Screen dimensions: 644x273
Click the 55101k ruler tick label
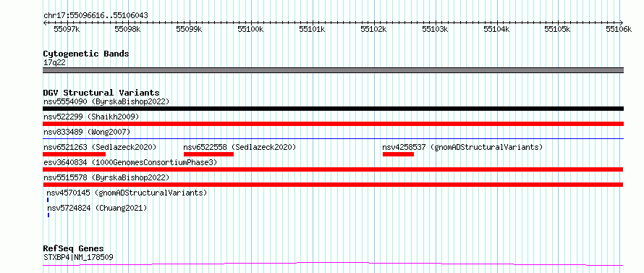coord(312,29)
